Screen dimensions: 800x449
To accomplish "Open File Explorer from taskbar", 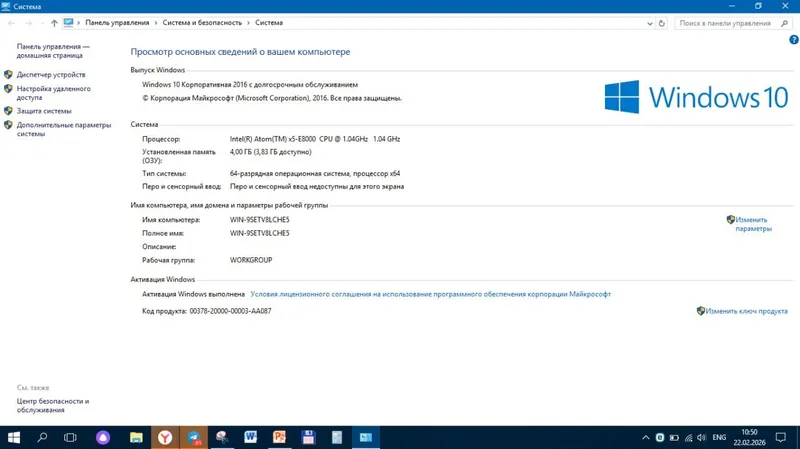I will (136, 437).
